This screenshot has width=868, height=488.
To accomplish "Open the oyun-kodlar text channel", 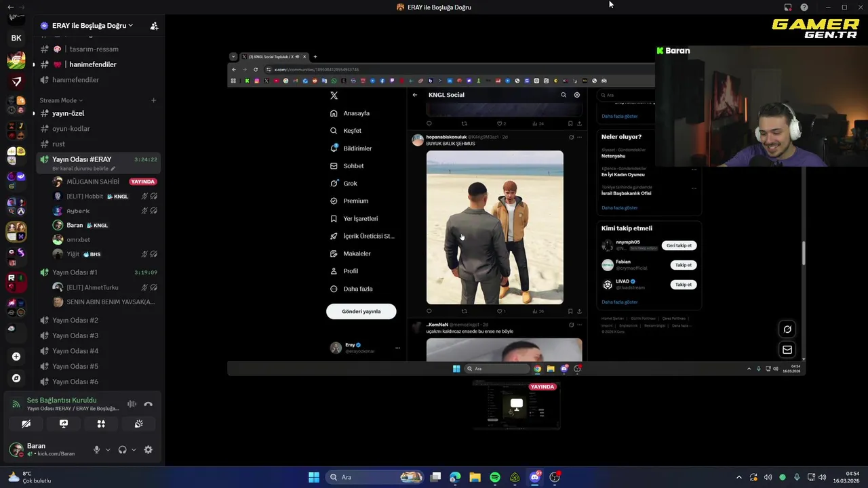I will coord(98,129).
